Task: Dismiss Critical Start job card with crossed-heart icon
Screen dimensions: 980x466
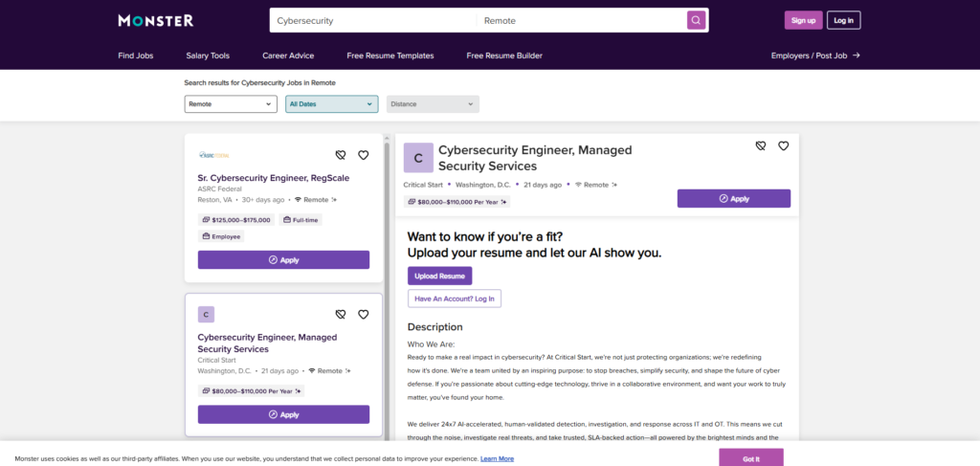Action: 340,314
